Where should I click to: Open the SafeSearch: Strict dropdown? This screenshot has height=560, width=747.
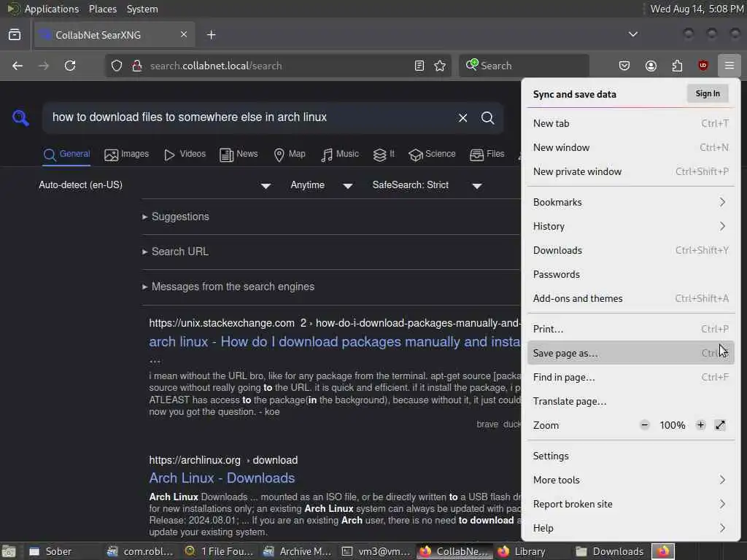tap(427, 185)
